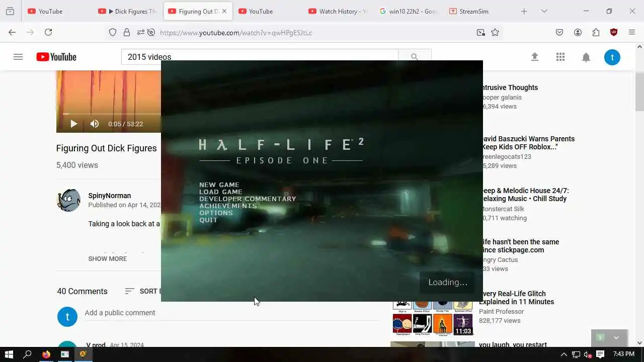The height and width of the screenshot is (362, 644).
Task: Show notification chevron on the floating panel
Action: (616, 337)
